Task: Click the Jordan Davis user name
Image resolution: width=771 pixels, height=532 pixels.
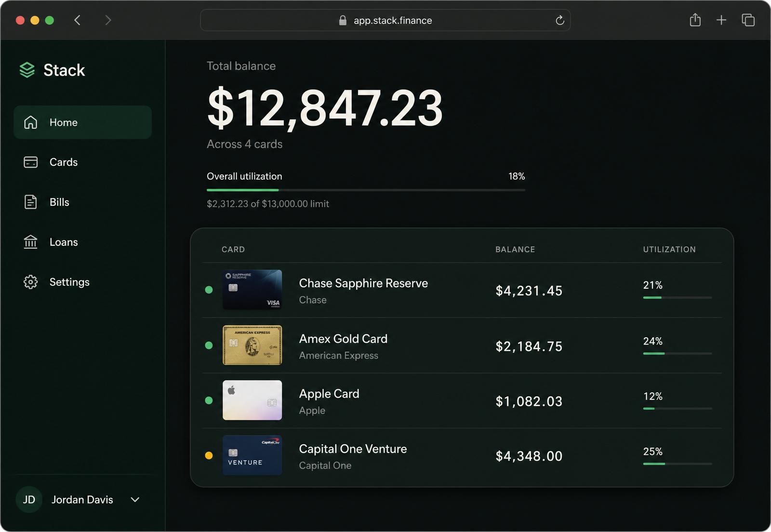Action: 82,500
